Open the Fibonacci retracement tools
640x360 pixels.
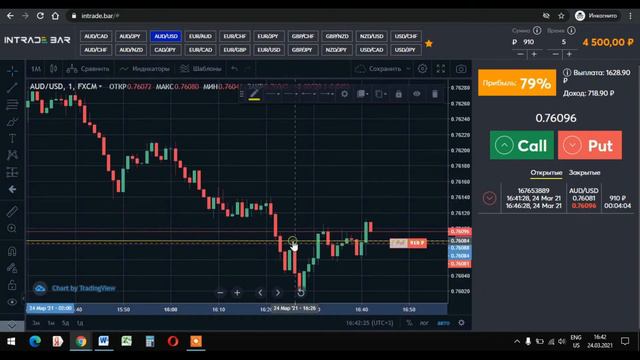pos(12,104)
